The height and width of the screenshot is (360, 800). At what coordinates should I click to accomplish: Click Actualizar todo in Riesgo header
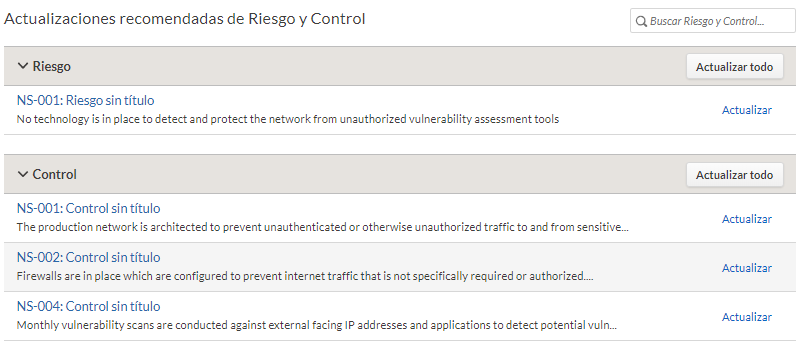(734, 67)
